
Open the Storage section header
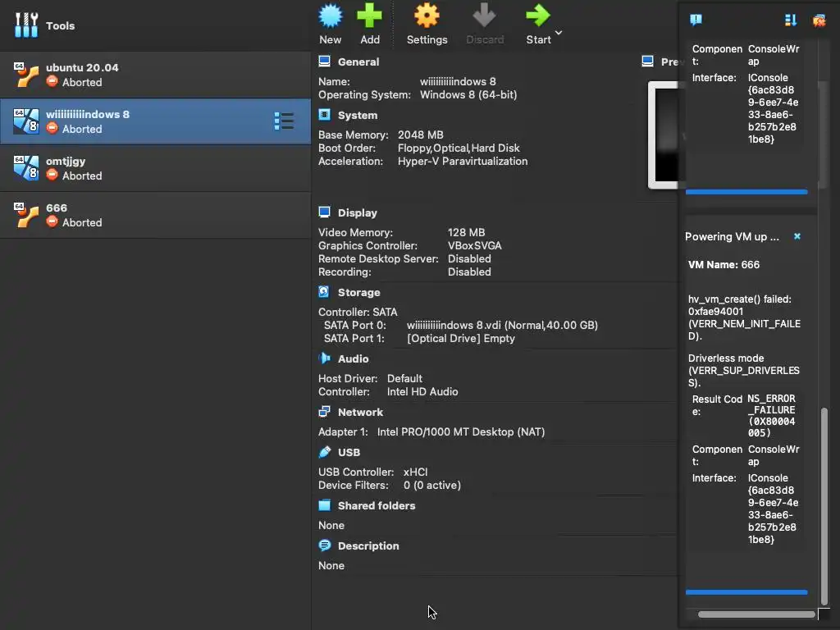(x=359, y=293)
